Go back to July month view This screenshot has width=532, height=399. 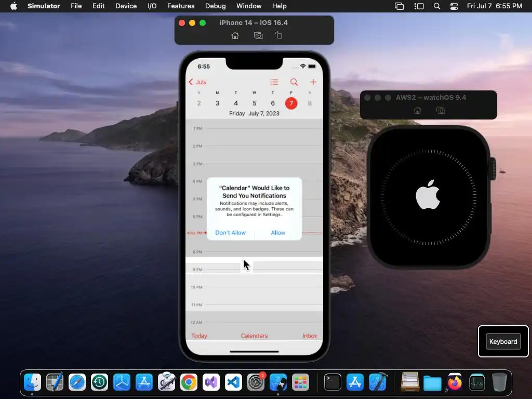(x=197, y=82)
